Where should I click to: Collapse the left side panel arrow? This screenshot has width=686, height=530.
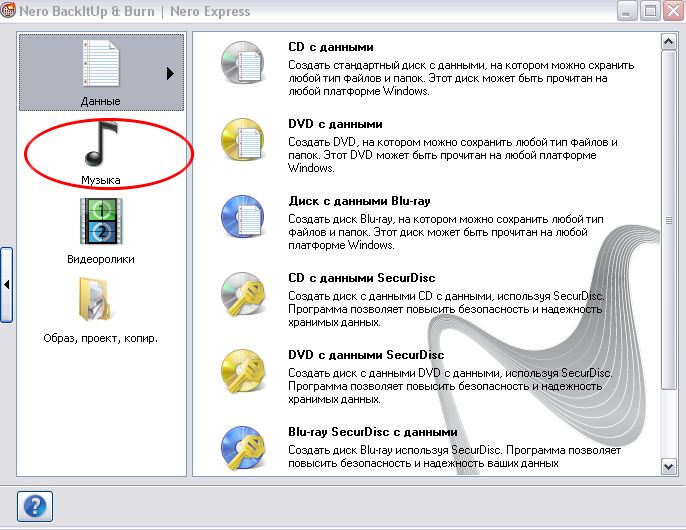[7, 284]
